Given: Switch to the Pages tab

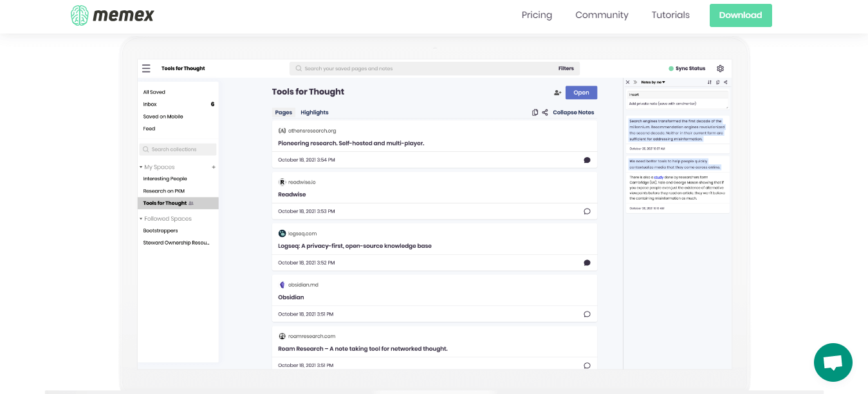Looking at the screenshot, I should click(x=284, y=112).
